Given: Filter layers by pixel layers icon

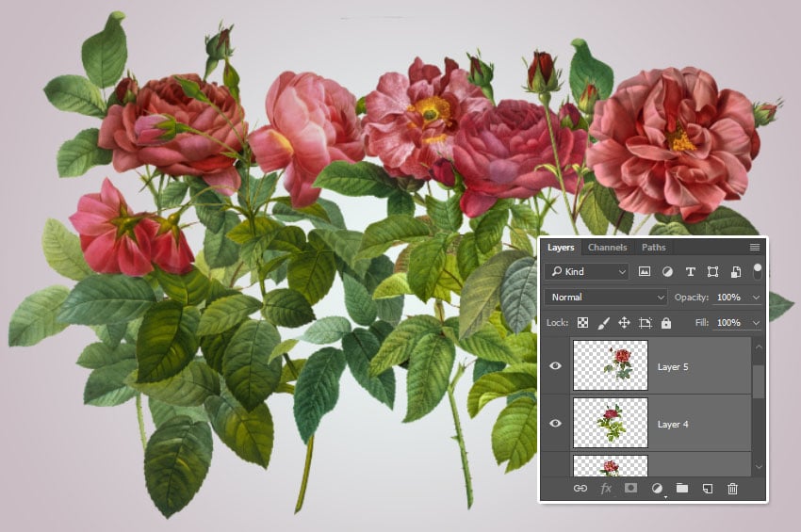Looking at the screenshot, I should coord(645,271).
